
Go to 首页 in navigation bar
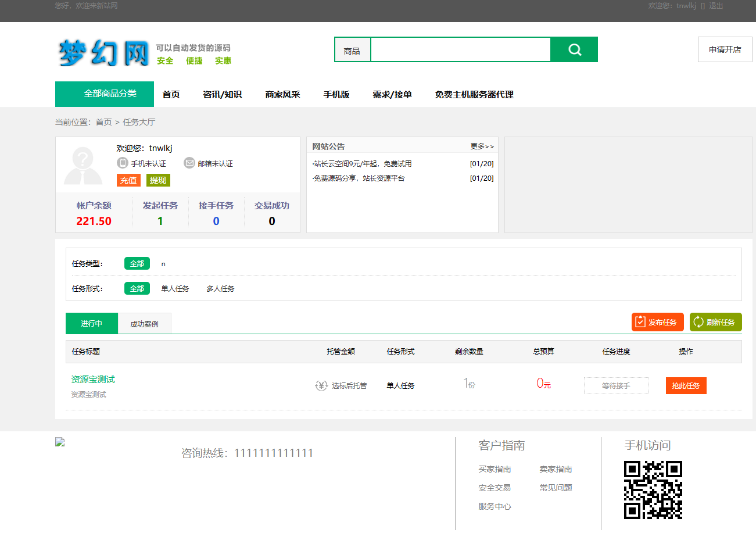click(171, 95)
